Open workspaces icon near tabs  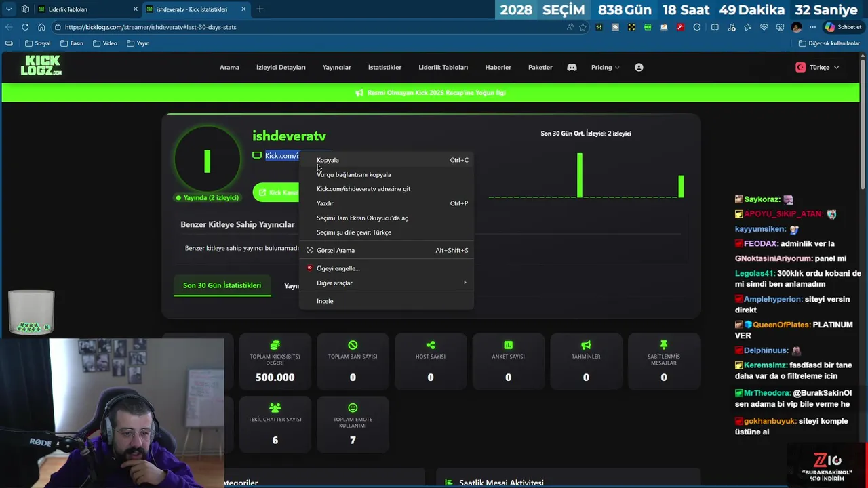coord(25,9)
